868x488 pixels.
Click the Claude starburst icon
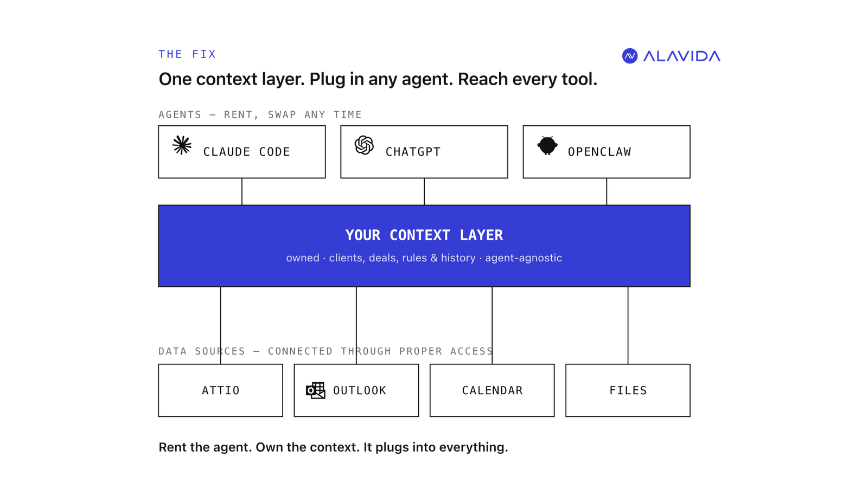[182, 145]
